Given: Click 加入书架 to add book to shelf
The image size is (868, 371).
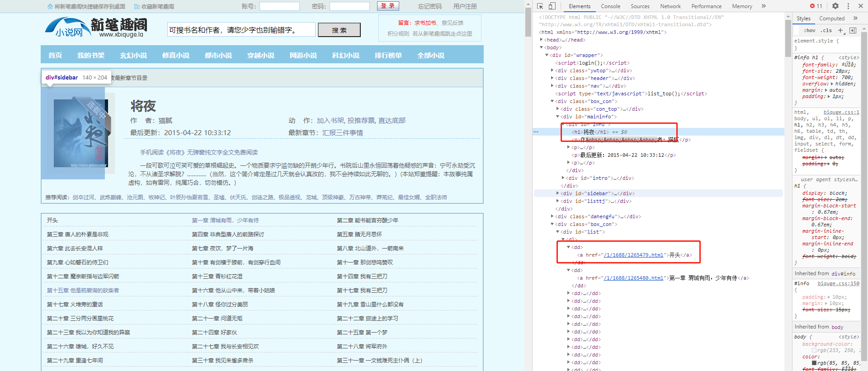Looking at the screenshot, I should click(x=330, y=121).
